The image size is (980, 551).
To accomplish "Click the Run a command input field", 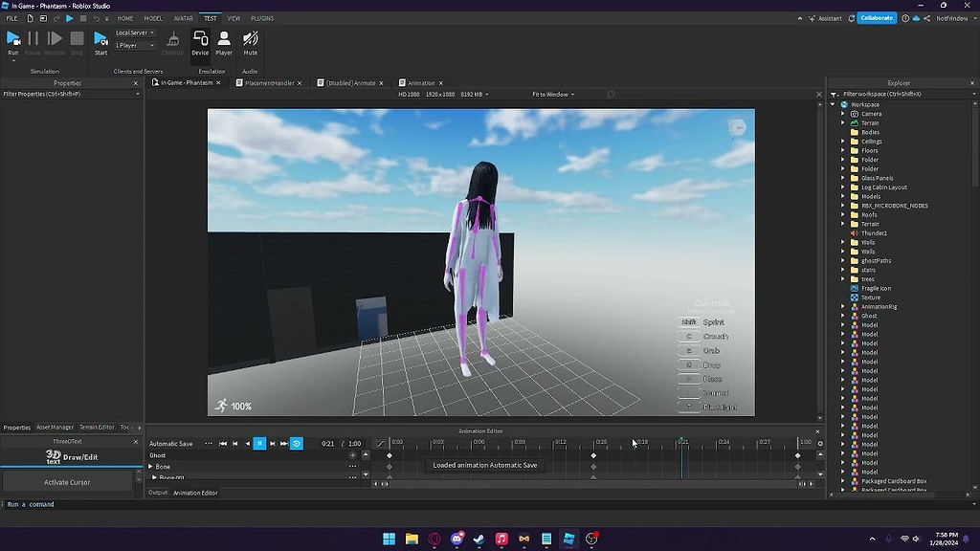I will (x=57, y=502).
